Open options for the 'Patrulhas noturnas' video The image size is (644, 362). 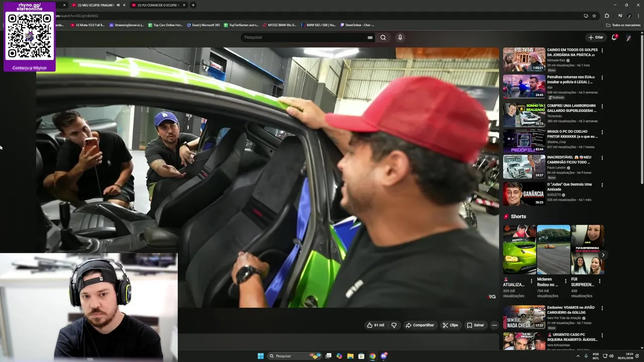pyautogui.click(x=602, y=78)
